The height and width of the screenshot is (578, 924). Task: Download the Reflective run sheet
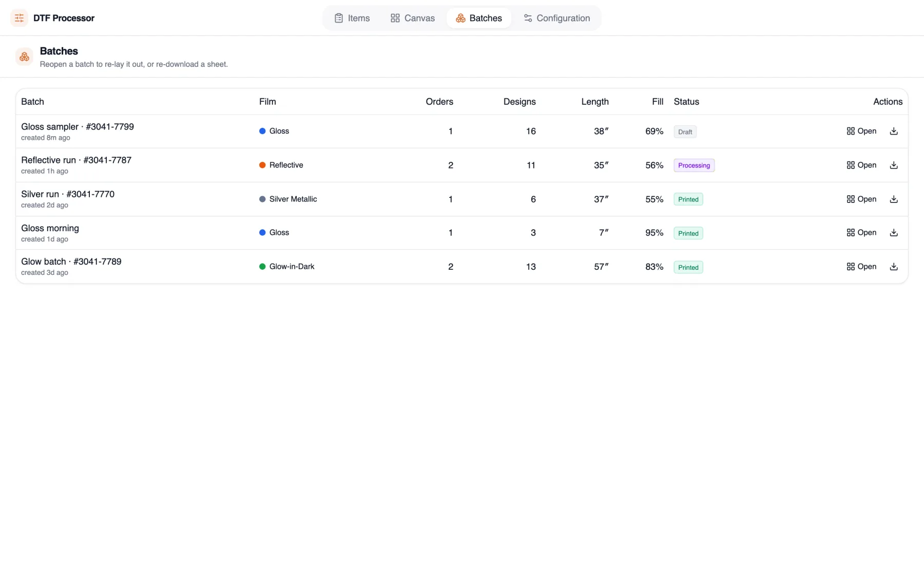[x=894, y=165]
